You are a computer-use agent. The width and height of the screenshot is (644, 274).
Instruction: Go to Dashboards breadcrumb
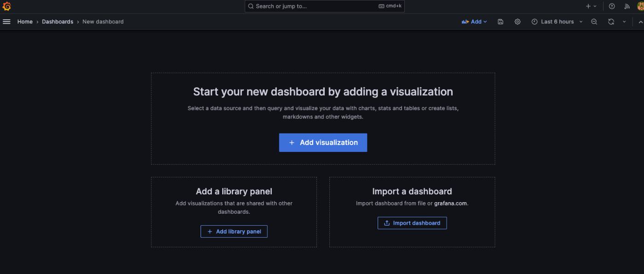point(57,22)
